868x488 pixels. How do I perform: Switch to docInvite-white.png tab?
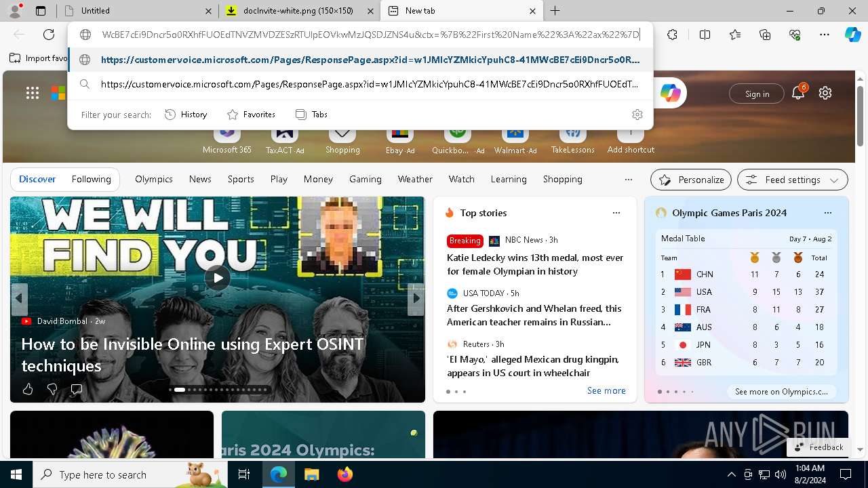(298, 11)
